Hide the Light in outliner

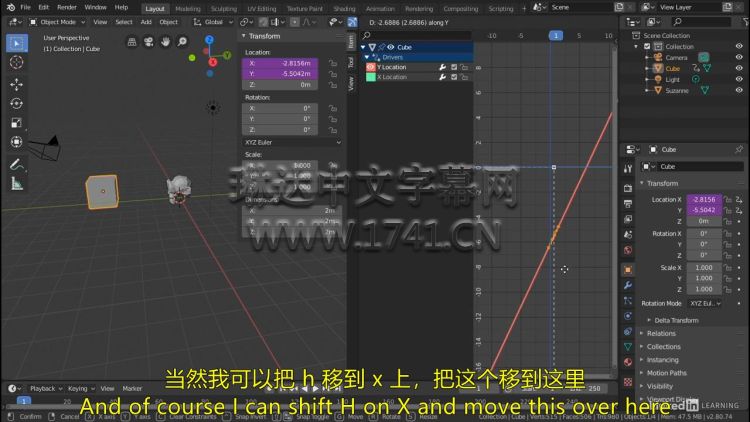point(739,79)
